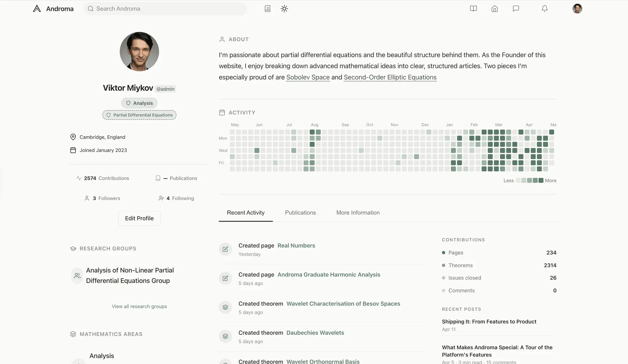Open user avatar menu in header
This screenshot has height=364, width=628.
[577, 9]
